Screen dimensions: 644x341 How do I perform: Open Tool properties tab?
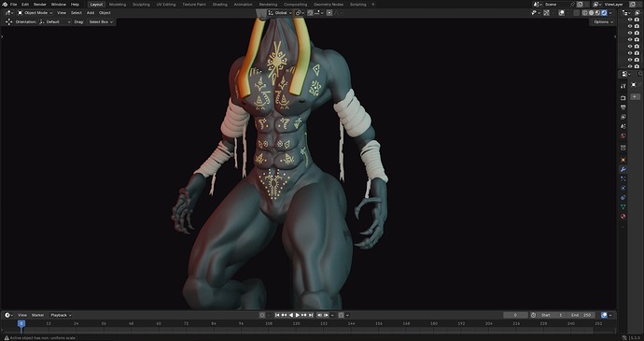(623, 87)
